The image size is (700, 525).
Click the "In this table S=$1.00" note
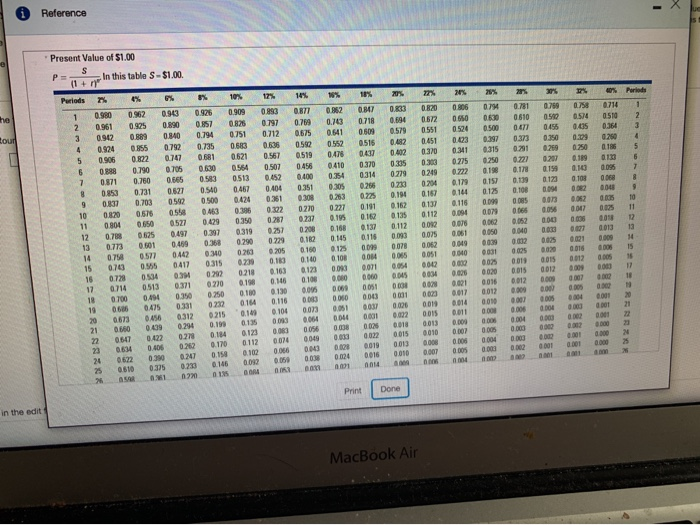(143, 75)
